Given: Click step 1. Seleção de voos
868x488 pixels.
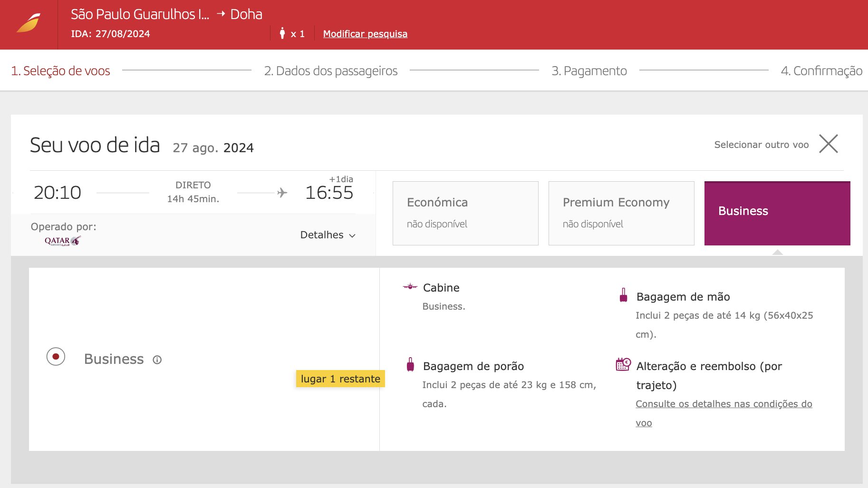Looking at the screenshot, I should (x=60, y=71).
